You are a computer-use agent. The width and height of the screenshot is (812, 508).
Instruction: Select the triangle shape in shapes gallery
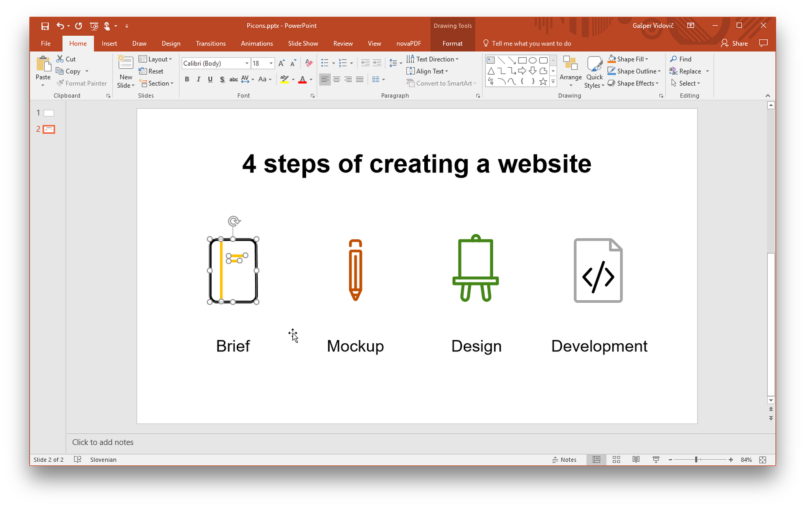click(491, 71)
